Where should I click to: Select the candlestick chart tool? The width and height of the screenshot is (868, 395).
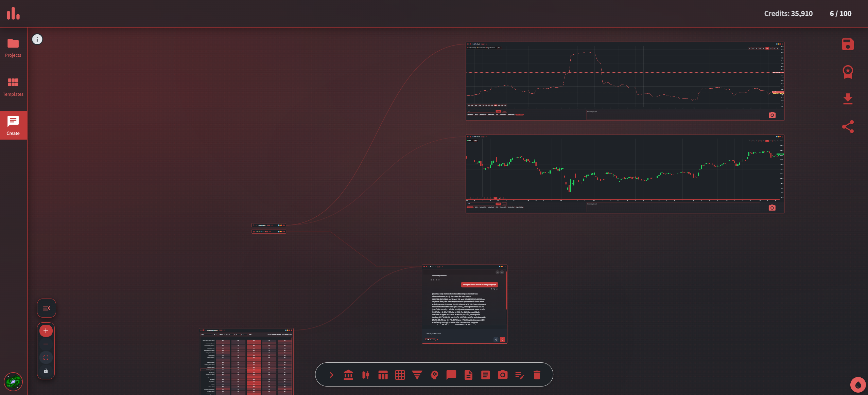(x=366, y=375)
